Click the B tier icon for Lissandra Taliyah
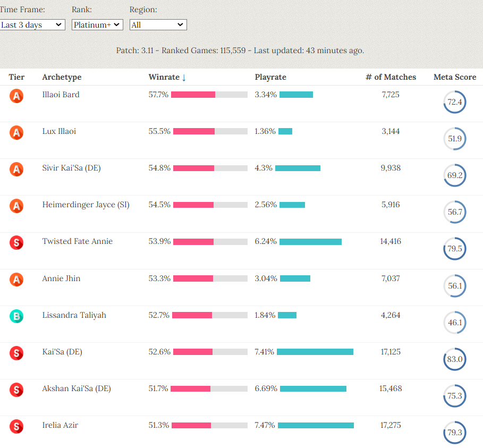This screenshot has width=483, height=448. 16,316
